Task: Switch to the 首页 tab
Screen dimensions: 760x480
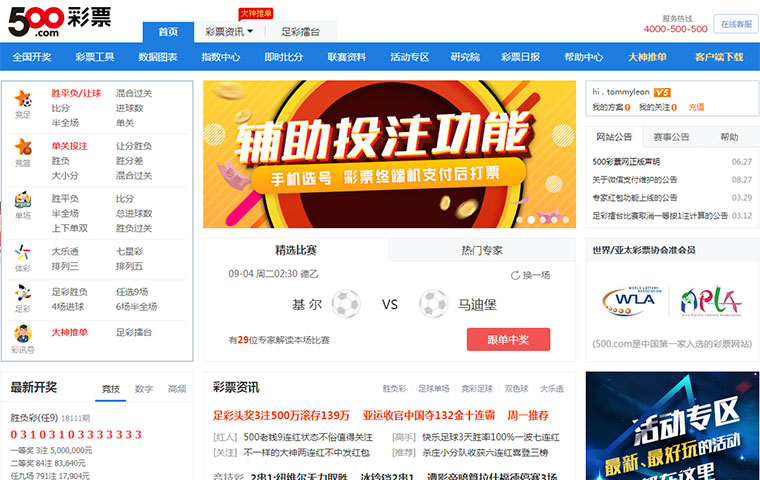Action: [x=168, y=32]
